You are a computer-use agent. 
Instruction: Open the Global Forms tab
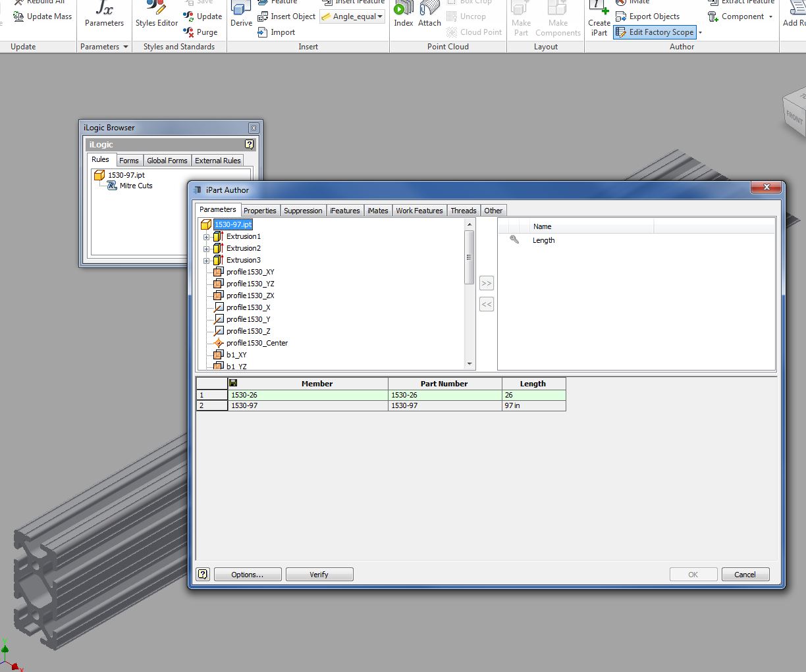pos(167,160)
